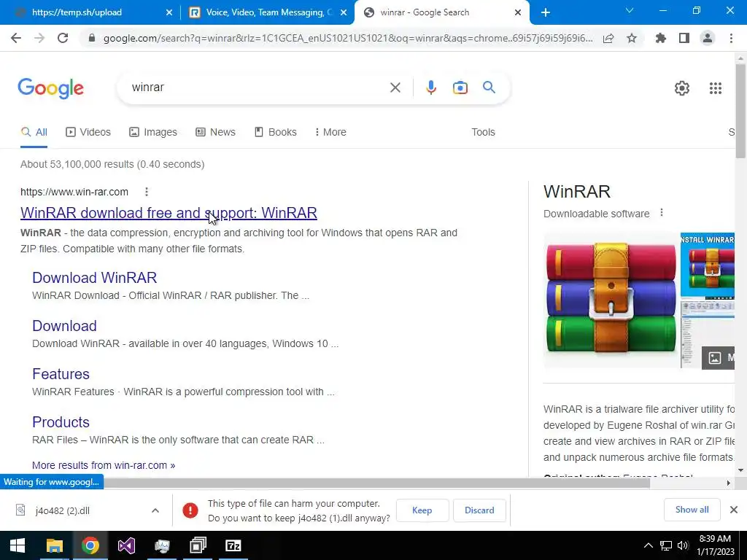Image resolution: width=747 pixels, height=560 pixels.
Task: Switch to Images search results
Action: pos(153,133)
